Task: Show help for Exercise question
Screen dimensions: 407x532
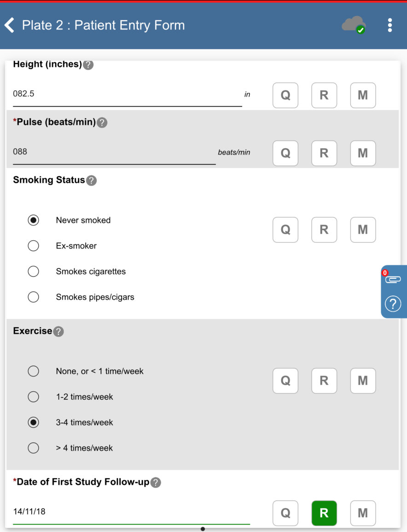Action: click(58, 331)
